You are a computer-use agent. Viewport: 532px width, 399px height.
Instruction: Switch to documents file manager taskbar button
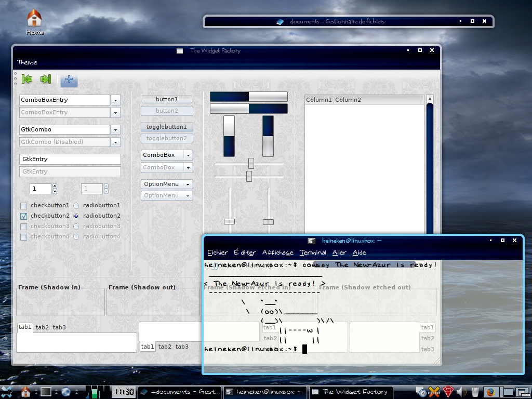[x=180, y=392]
